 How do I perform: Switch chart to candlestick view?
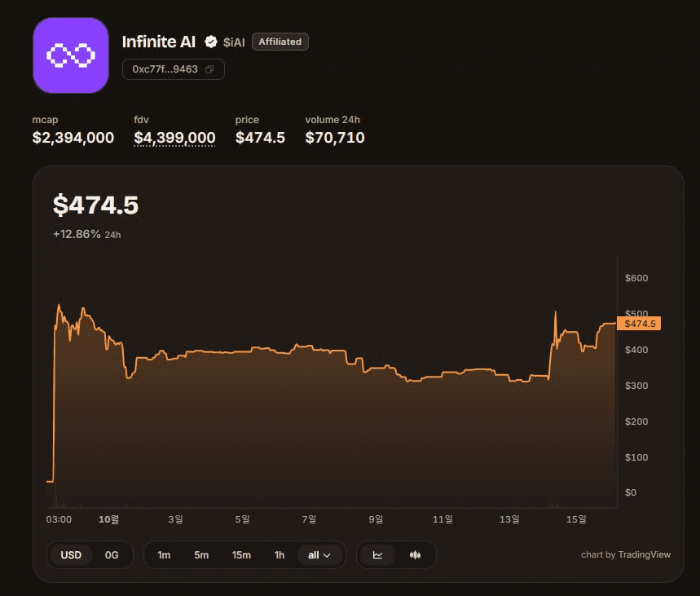coord(415,555)
